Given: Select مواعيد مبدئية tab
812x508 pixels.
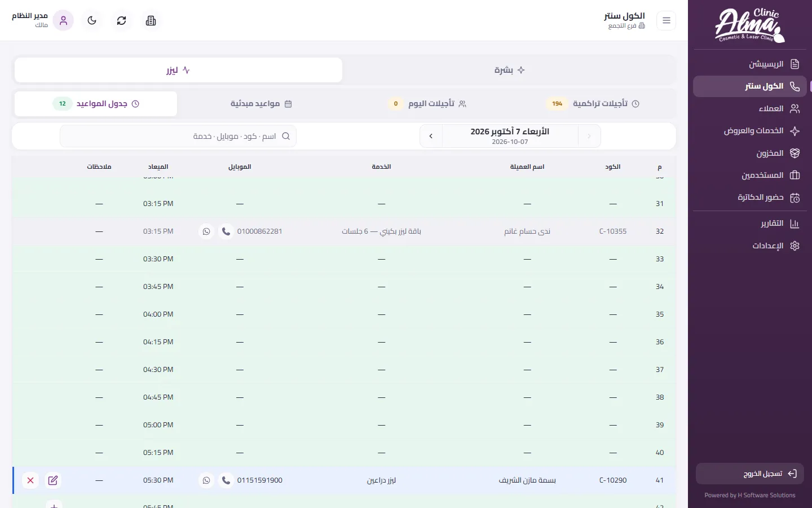Looking at the screenshot, I should point(261,104).
